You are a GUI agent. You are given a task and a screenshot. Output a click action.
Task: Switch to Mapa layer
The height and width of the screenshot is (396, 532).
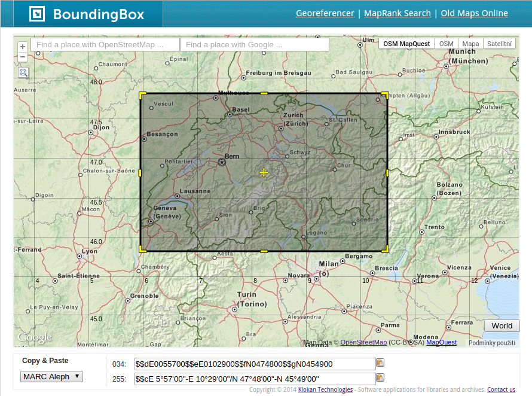tap(470, 44)
